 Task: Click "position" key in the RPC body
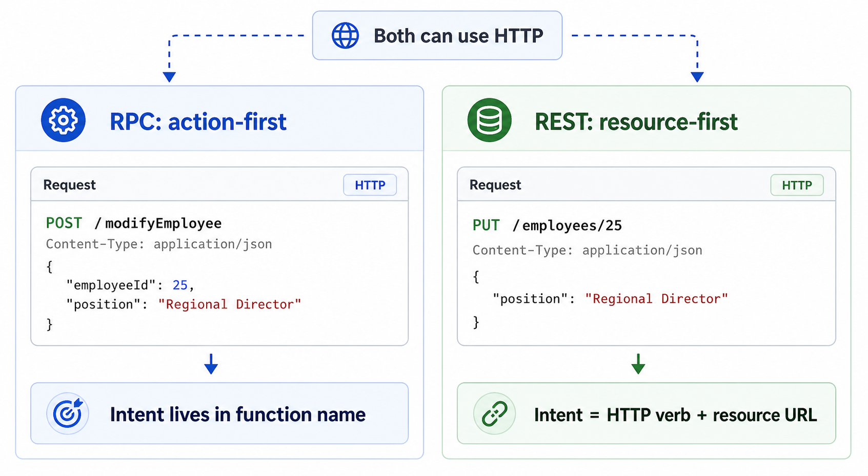point(103,304)
